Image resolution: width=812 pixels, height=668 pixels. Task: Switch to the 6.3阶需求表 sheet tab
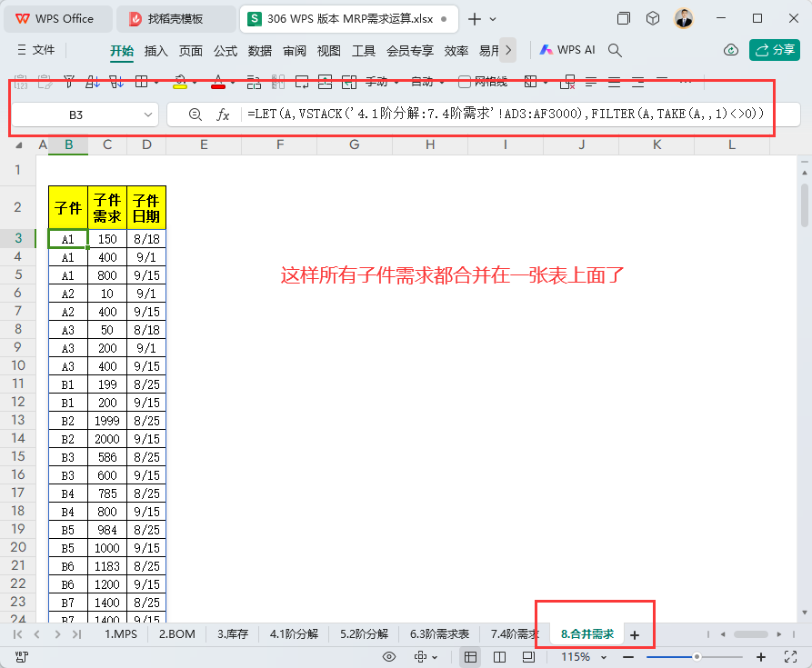(439, 633)
